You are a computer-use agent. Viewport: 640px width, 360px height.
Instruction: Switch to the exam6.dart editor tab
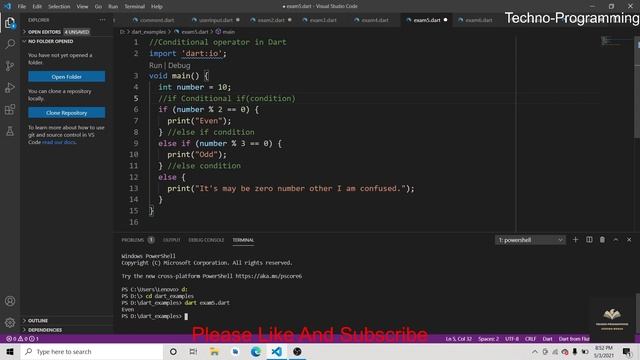point(479,20)
